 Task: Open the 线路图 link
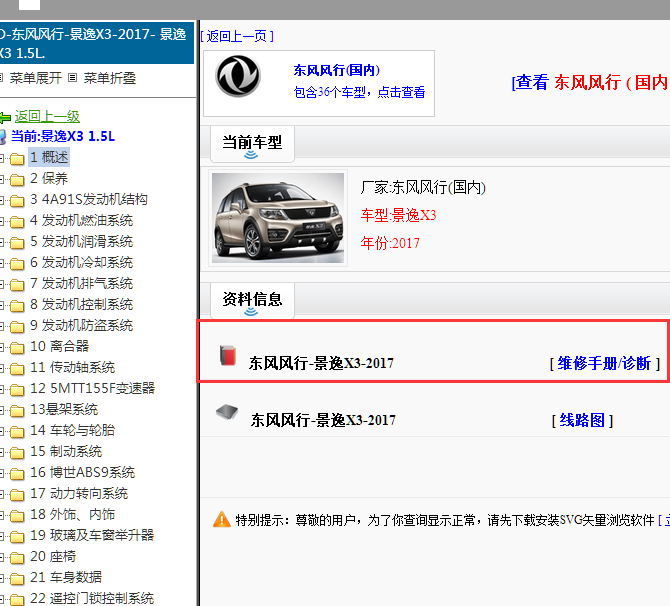(x=582, y=421)
